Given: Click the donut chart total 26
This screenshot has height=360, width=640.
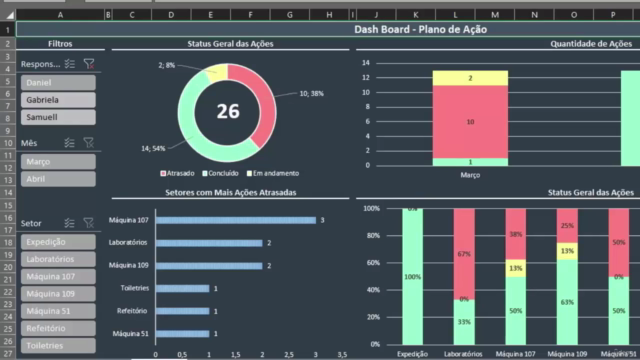Looking at the screenshot, I should [x=228, y=111].
